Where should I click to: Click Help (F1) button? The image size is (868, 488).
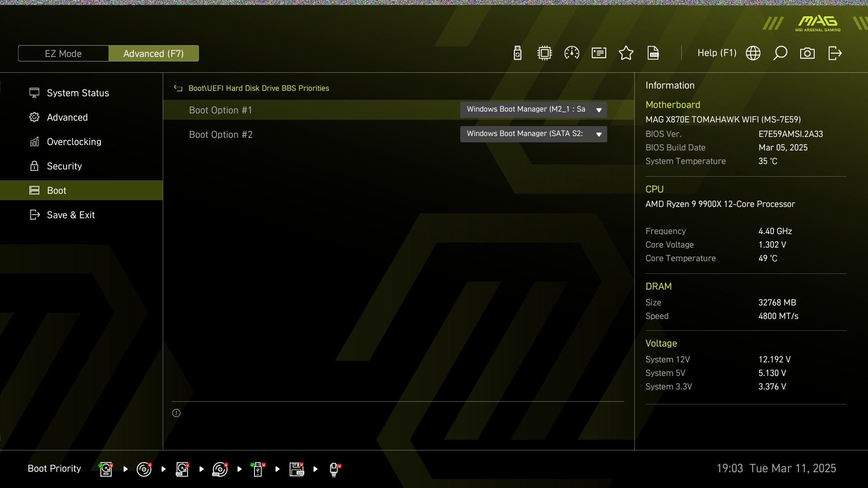[x=717, y=53]
